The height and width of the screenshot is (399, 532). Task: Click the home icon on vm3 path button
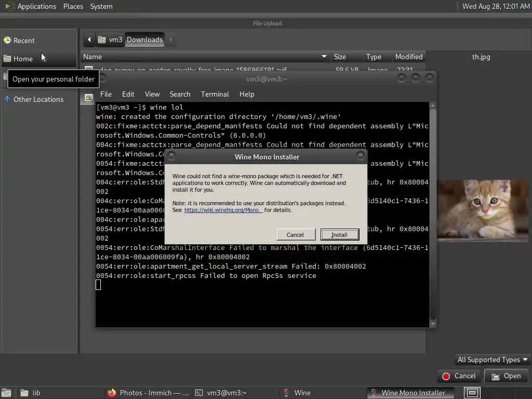(x=102, y=39)
